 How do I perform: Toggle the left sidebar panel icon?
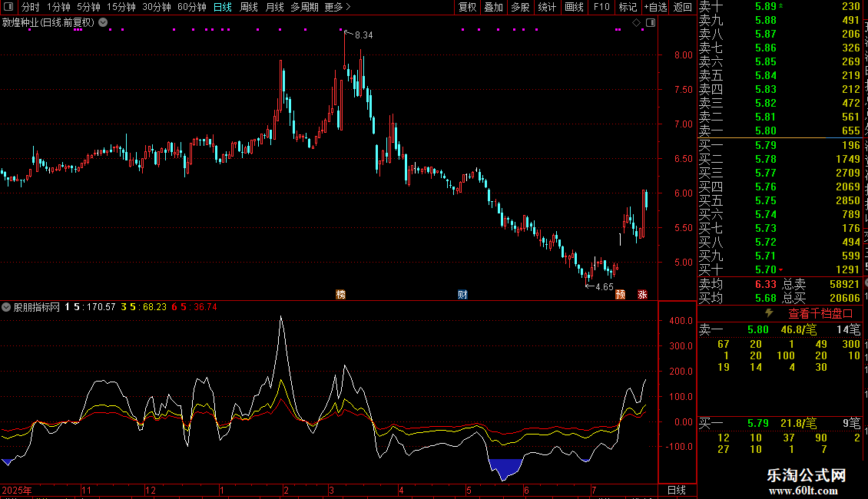(x=8, y=7)
